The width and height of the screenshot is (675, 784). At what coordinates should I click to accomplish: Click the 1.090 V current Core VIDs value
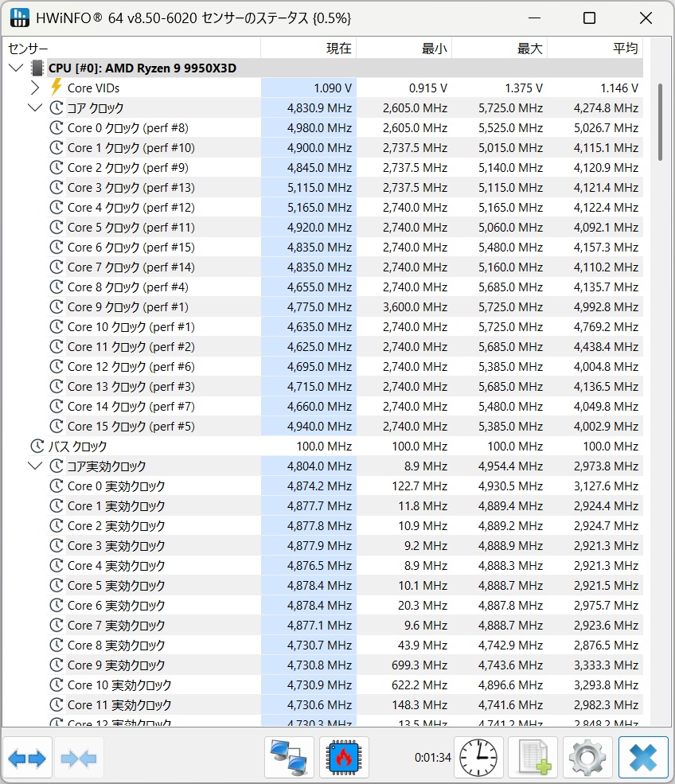(x=333, y=88)
